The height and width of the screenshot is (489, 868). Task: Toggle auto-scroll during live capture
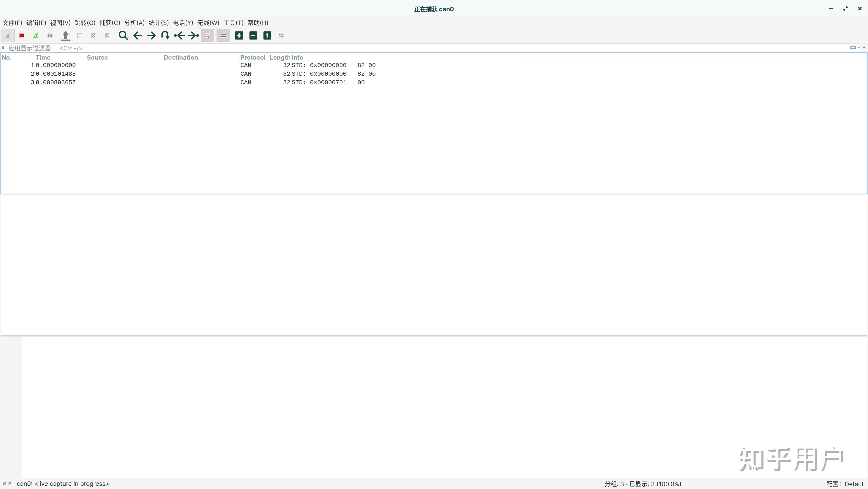[x=208, y=35]
